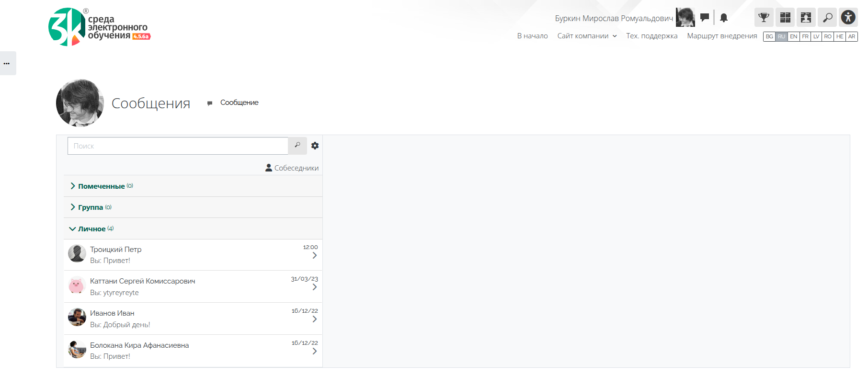The height and width of the screenshot is (376, 868).
Task: Expand the Группа conversations section
Action: coord(91,207)
